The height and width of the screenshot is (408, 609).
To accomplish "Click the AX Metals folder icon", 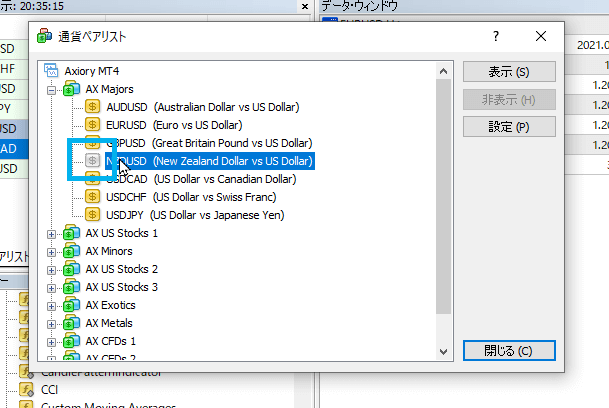I will coord(72,323).
